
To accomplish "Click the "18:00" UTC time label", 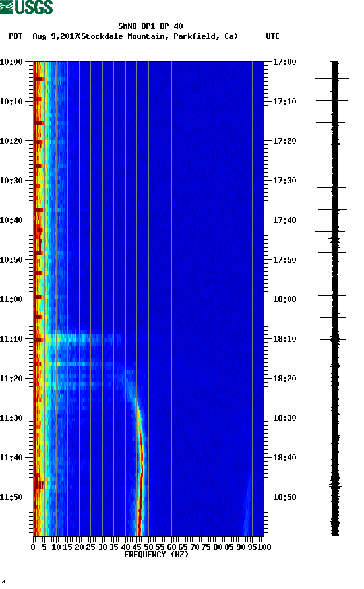I will tap(285, 299).
